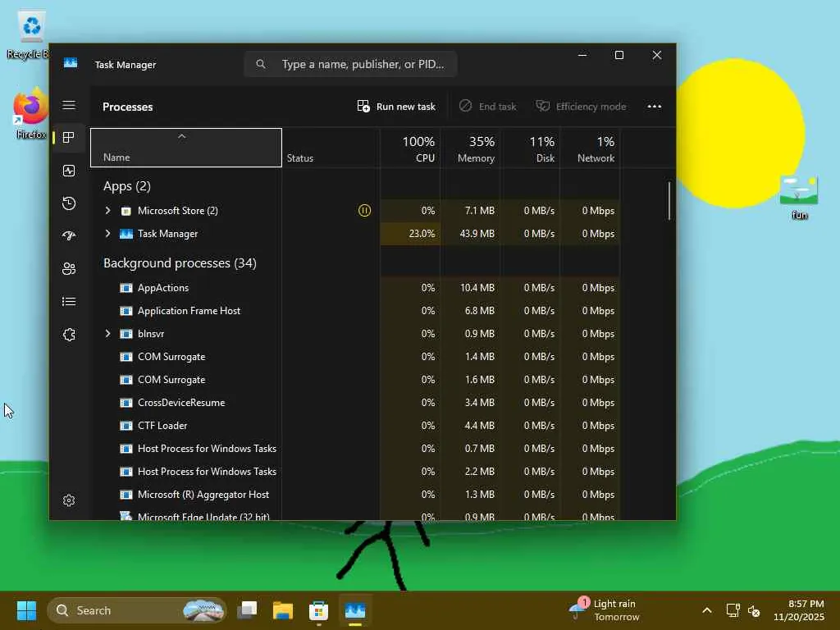
Task: Select Host Process for Windows Tasks 0.7 MB
Action: (356, 449)
